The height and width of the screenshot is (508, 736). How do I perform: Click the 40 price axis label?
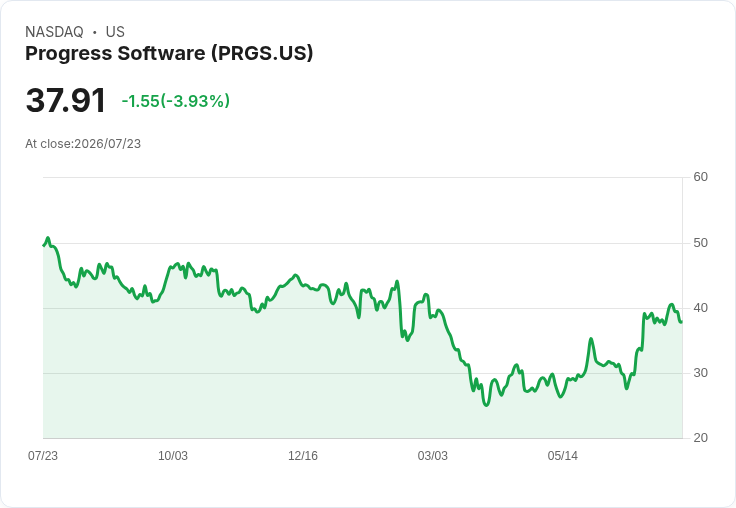pos(700,308)
